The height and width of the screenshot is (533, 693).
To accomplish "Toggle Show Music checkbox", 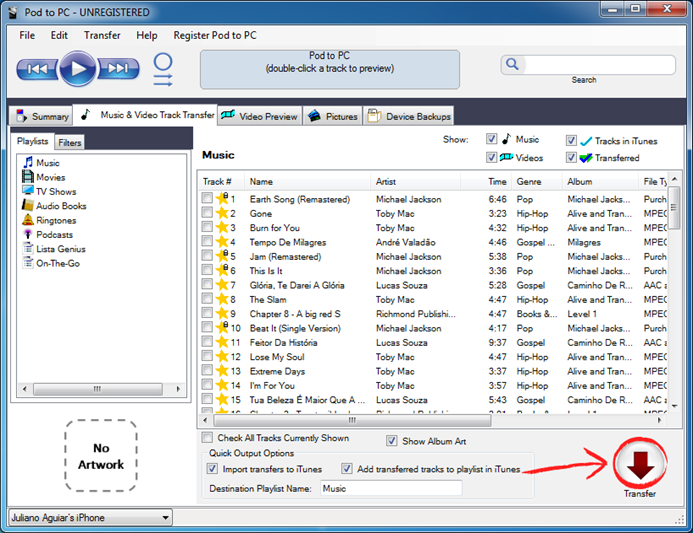I will 491,139.
